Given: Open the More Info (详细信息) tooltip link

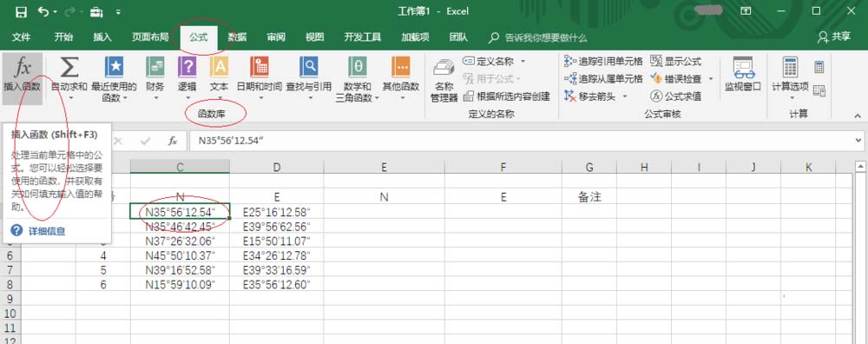Looking at the screenshot, I should [x=47, y=231].
